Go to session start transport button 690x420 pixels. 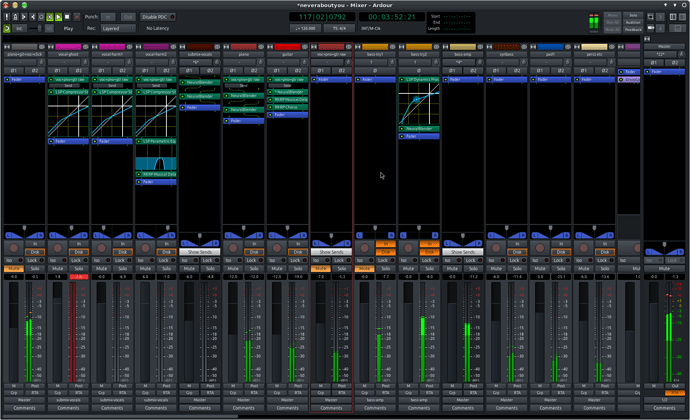click(x=24, y=17)
